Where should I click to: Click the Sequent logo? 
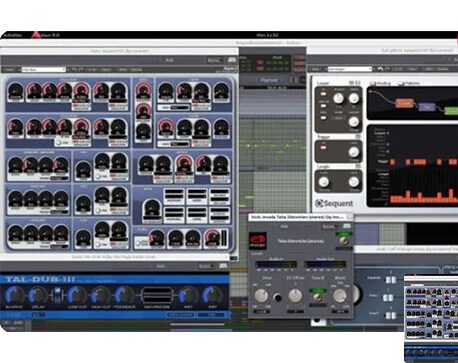point(334,203)
